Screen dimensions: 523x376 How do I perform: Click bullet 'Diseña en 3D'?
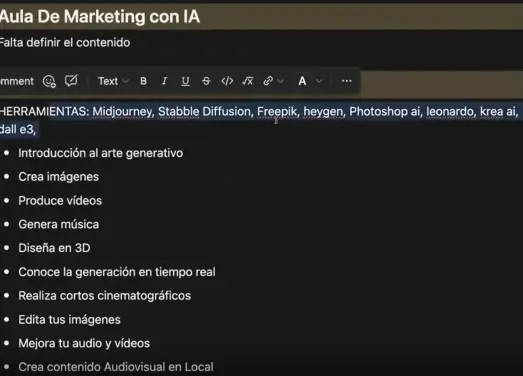click(x=54, y=248)
